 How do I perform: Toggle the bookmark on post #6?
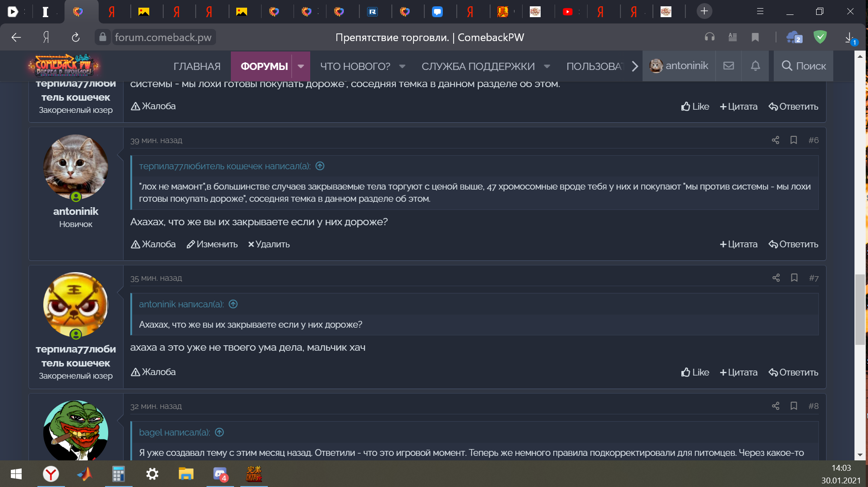[x=794, y=140]
